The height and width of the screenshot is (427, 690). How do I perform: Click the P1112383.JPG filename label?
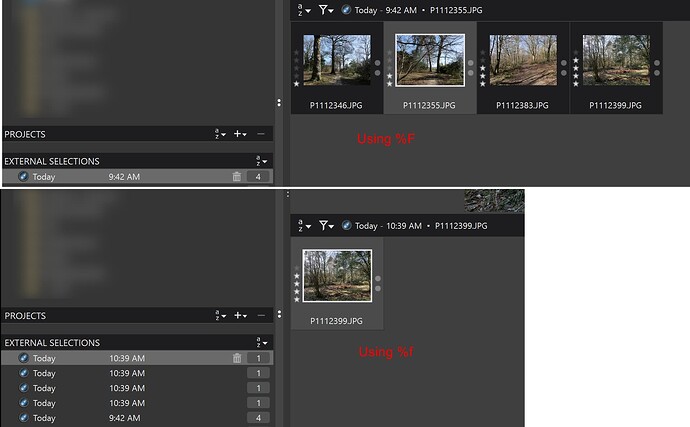(522, 105)
